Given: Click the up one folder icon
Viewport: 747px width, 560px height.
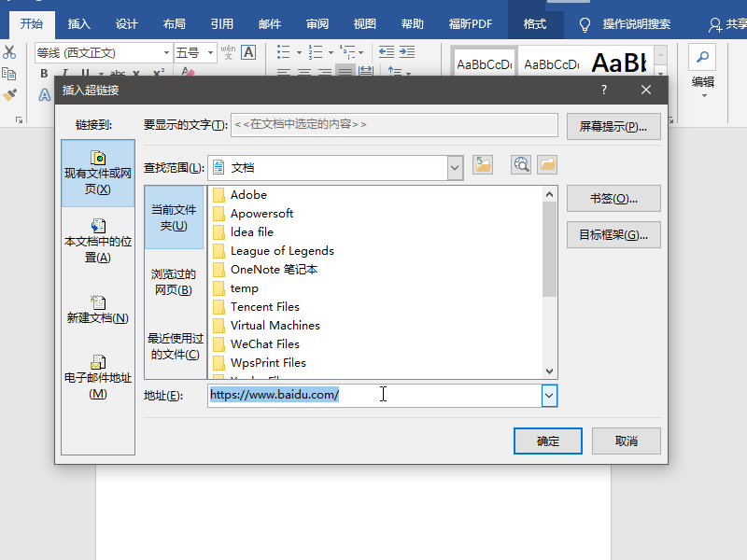Looking at the screenshot, I should pos(483,165).
